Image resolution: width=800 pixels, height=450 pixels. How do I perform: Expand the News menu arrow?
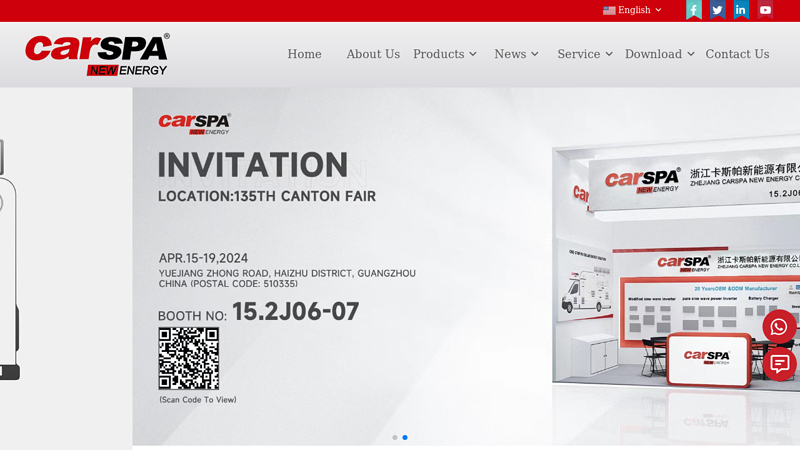tap(535, 54)
